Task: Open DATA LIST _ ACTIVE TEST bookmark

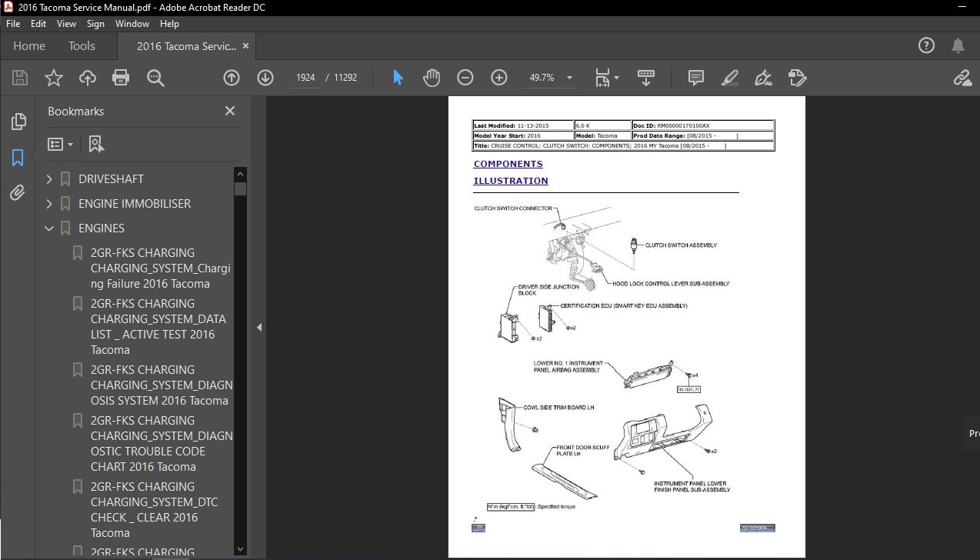Action: pyautogui.click(x=158, y=327)
